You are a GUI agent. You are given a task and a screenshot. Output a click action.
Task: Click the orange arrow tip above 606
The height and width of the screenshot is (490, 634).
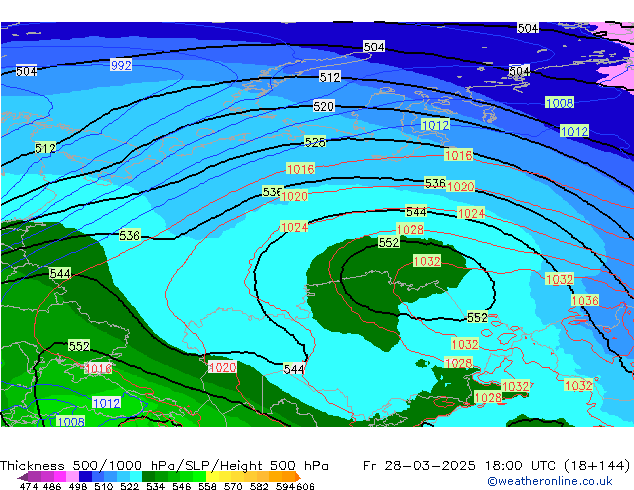[298, 476]
